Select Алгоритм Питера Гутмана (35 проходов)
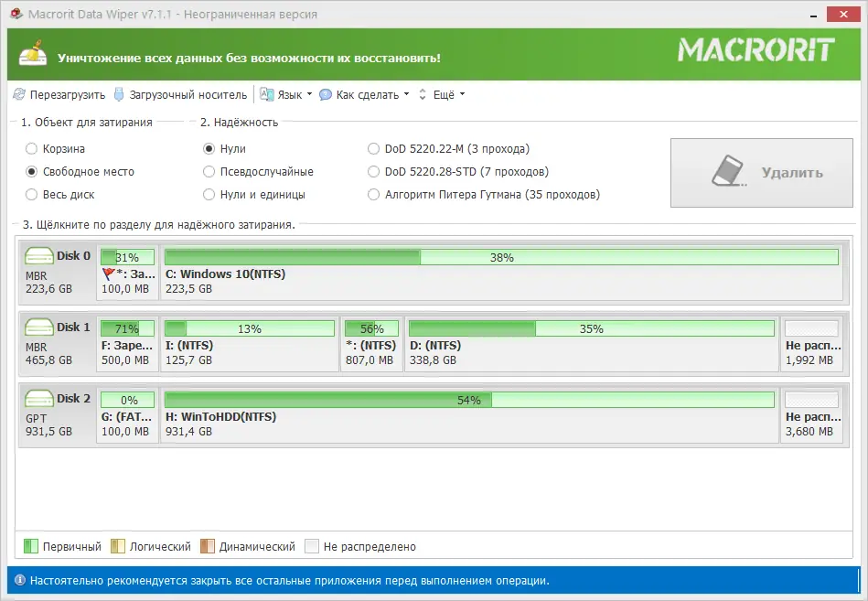The height and width of the screenshot is (601, 868). coord(373,194)
